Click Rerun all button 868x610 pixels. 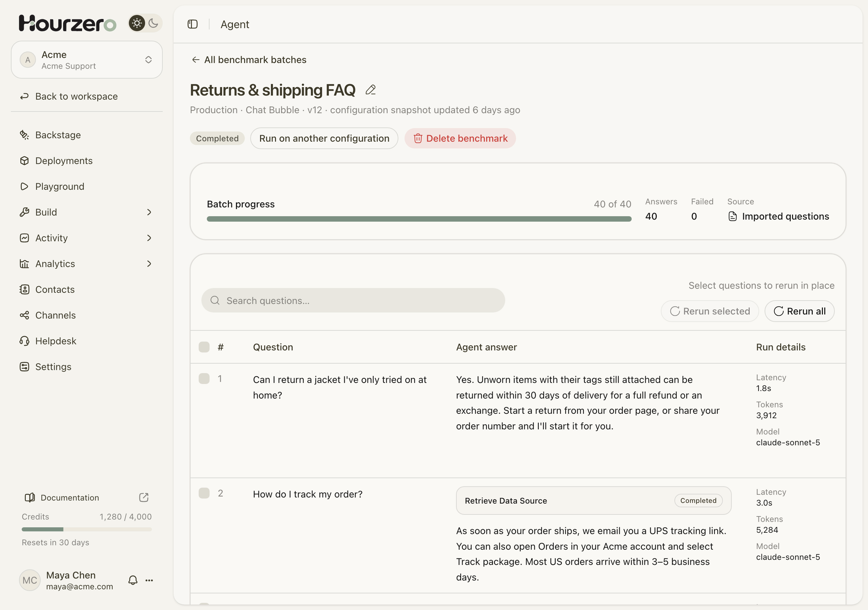tap(799, 311)
